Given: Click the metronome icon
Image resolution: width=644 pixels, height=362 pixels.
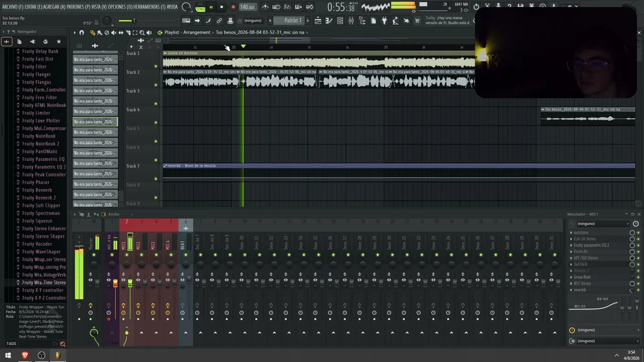Looking at the screenshot, I should click(265, 7).
